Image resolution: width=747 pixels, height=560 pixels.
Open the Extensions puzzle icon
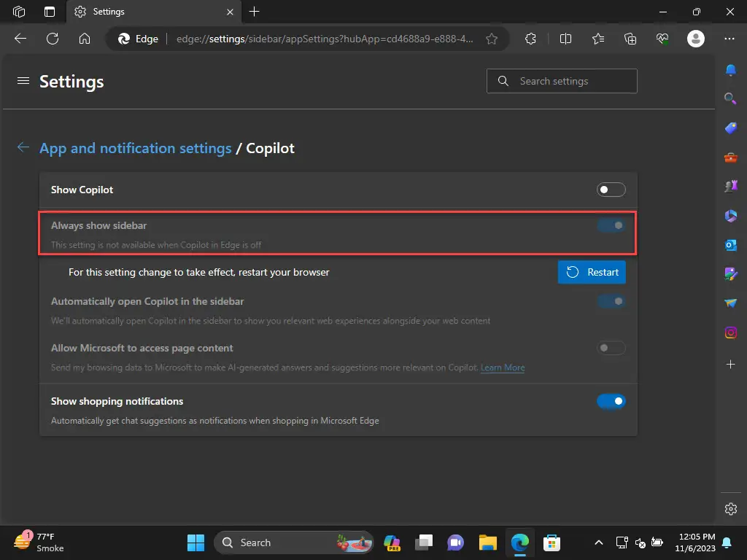[530, 39]
